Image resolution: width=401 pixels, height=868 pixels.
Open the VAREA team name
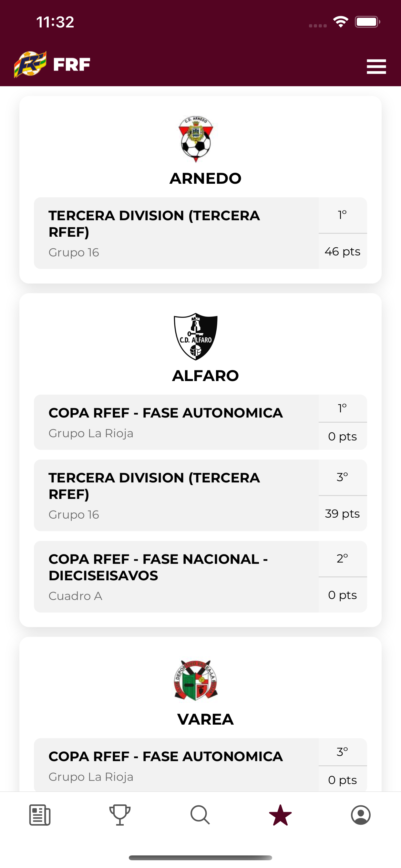(x=205, y=719)
